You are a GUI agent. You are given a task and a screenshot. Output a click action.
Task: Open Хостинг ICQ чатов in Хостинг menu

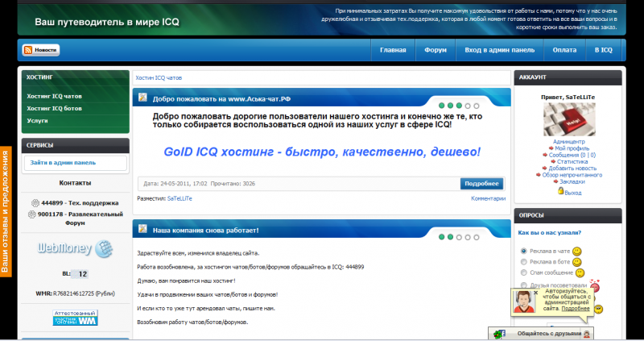tap(54, 96)
